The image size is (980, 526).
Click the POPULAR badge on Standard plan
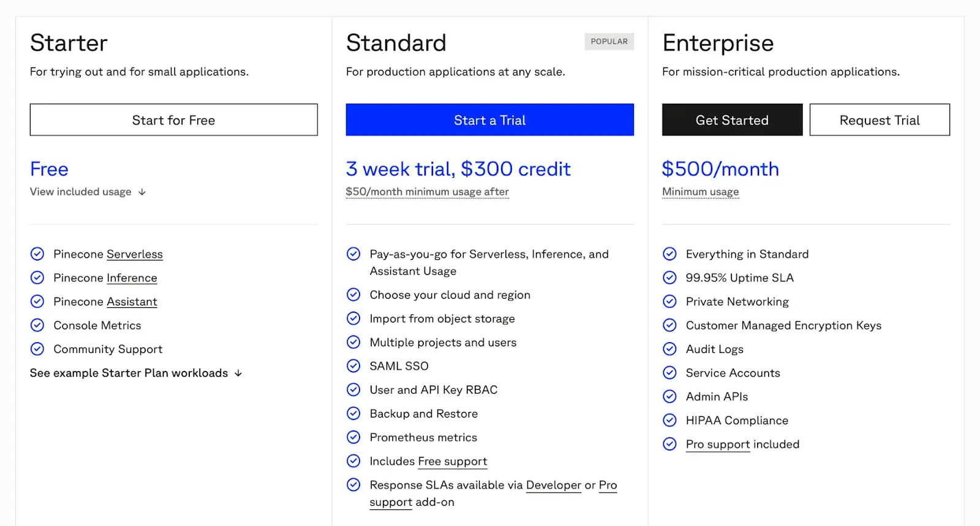tap(609, 42)
